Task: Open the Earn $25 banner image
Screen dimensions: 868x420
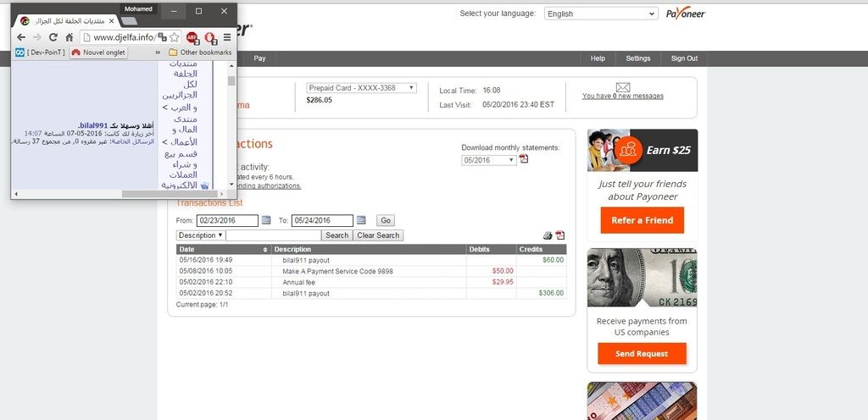Action: coord(643,151)
